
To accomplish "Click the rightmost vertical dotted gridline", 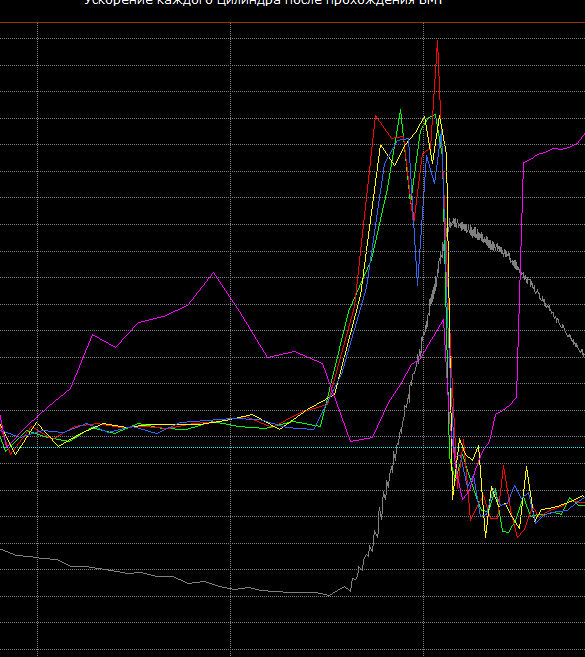I will pyautogui.click(x=423, y=339).
